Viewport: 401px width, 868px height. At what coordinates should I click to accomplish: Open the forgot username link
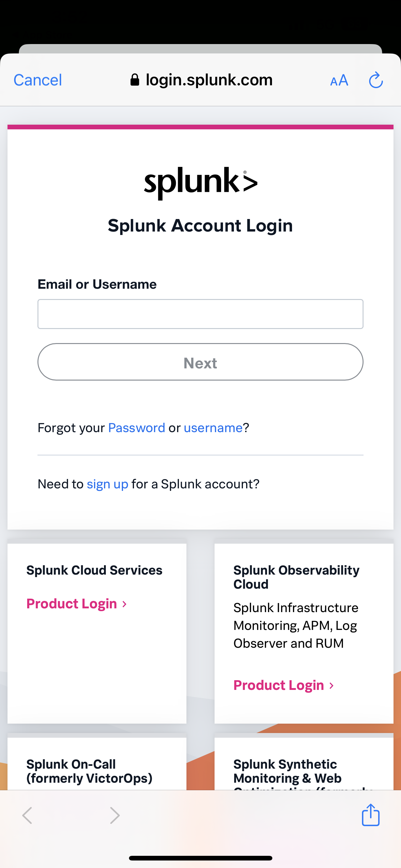(x=213, y=428)
